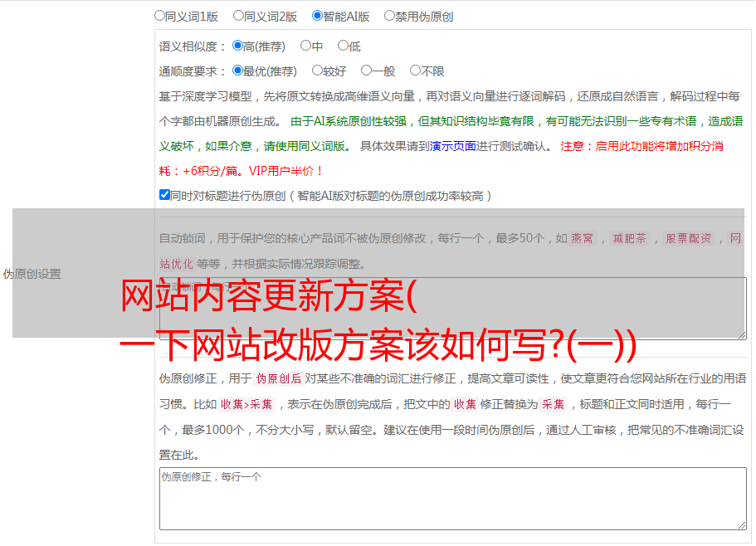Click inside the 伪原创修正 textarea
Viewport: 756px width, 546px height.
point(453,499)
